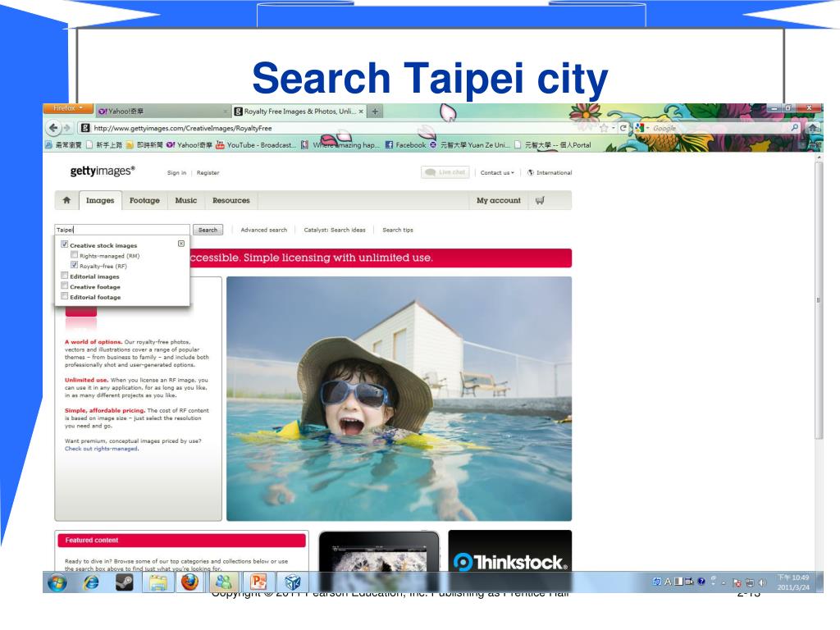
Task: Bookmark this page with the star icon
Action: (604, 128)
